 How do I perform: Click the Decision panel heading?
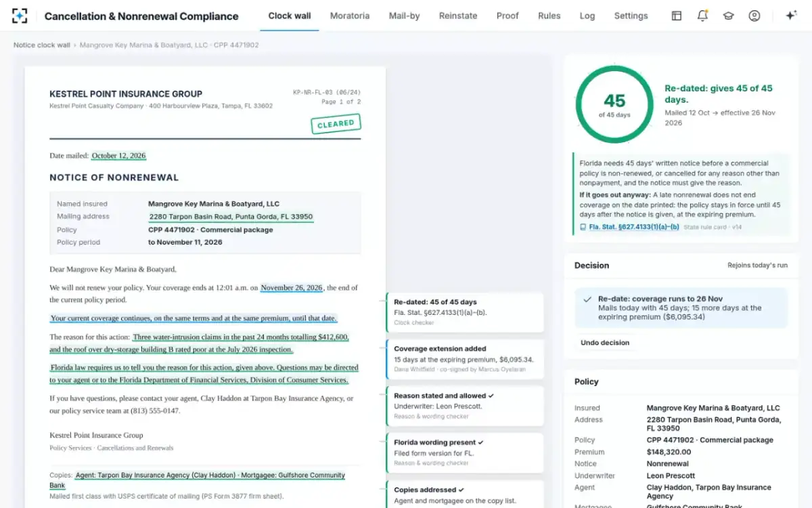click(x=592, y=266)
